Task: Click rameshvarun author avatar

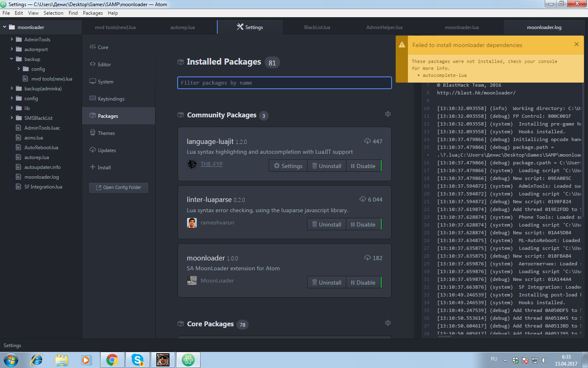Action: [x=192, y=223]
